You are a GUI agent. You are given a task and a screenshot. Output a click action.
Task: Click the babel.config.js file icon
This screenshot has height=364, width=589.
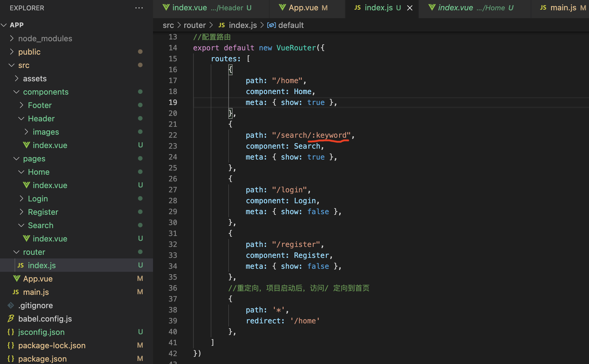click(x=11, y=318)
